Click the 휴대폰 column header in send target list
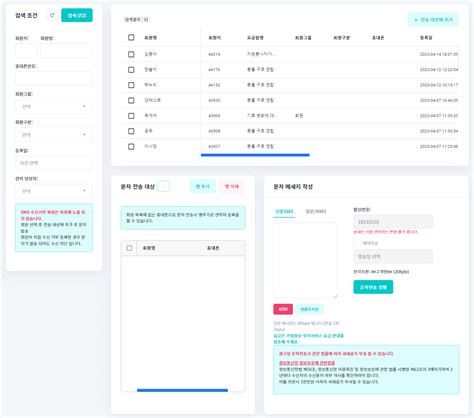This screenshot has width=474, height=418. tap(213, 248)
